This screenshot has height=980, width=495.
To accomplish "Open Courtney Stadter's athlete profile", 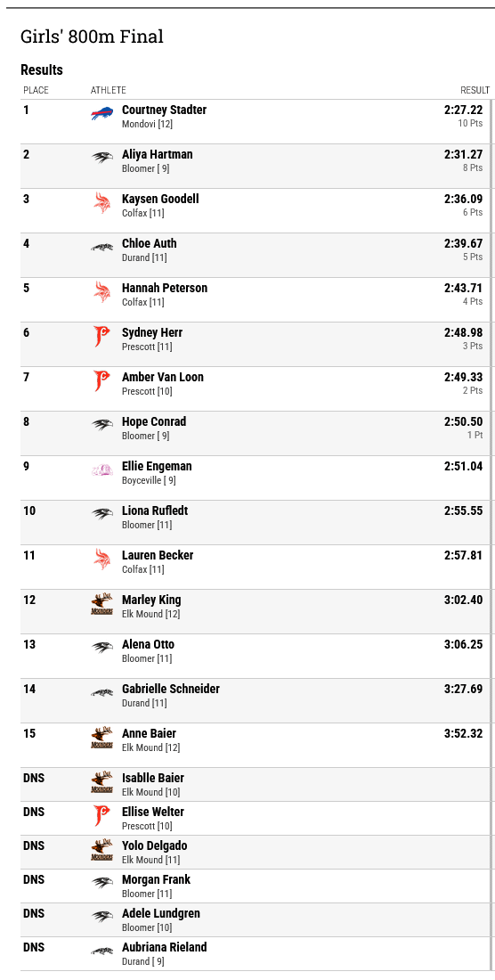I will pos(164,110).
